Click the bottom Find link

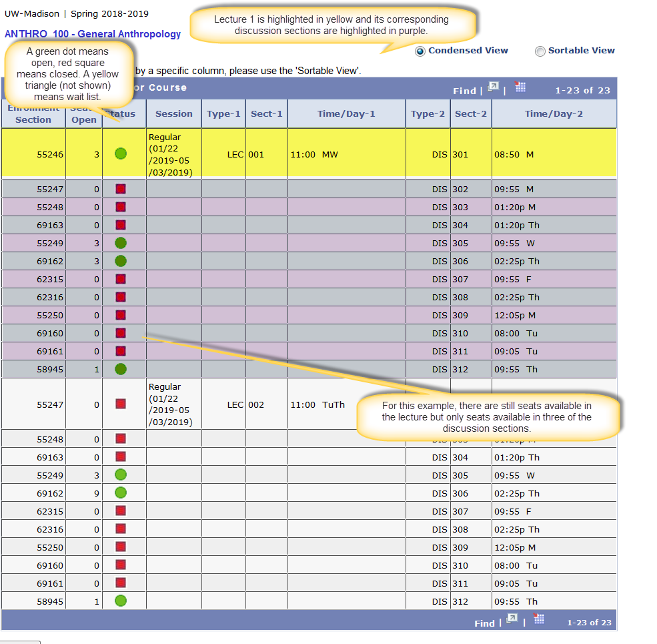click(x=484, y=623)
